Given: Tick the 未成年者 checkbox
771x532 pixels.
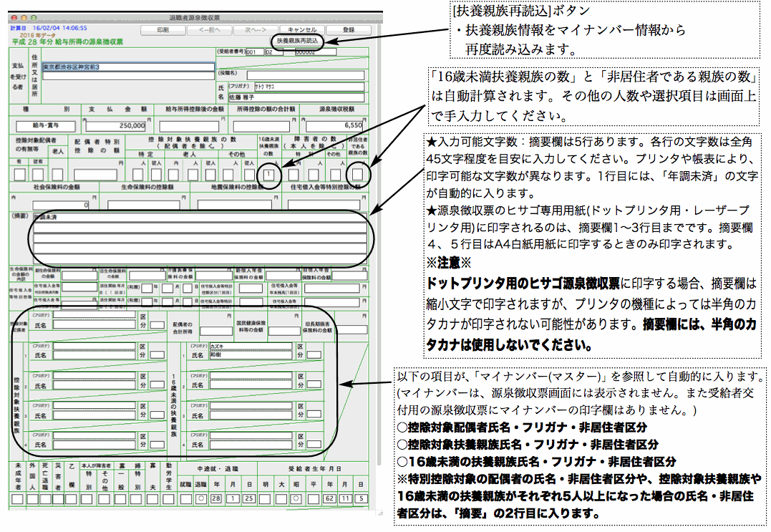Looking at the screenshot, I should (x=17, y=498).
